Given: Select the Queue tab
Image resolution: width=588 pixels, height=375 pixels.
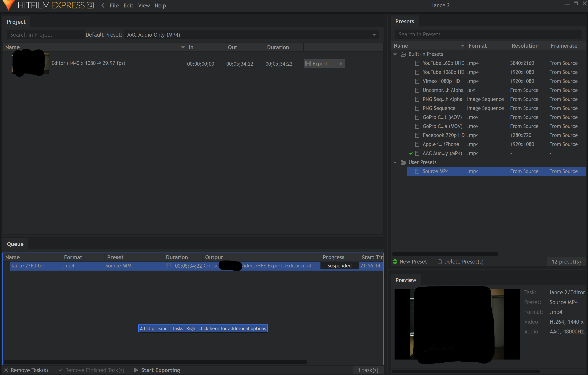Looking at the screenshot, I should click(15, 244).
